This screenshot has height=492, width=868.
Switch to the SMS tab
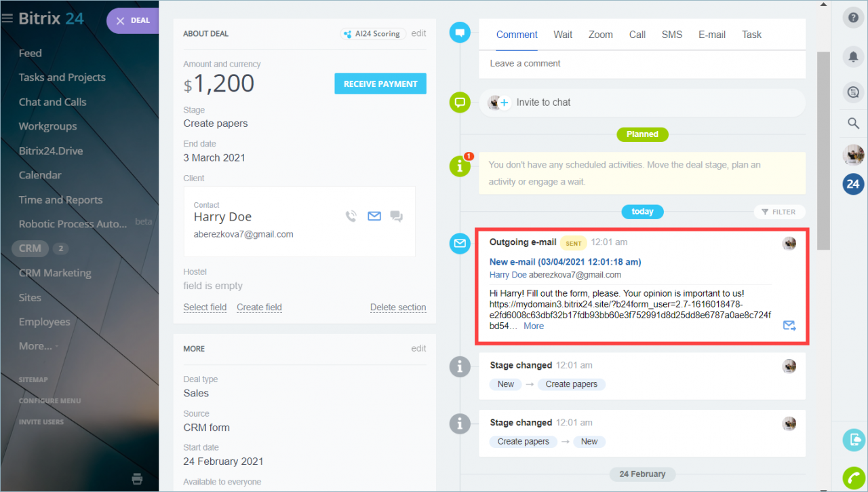[x=672, y=35]
